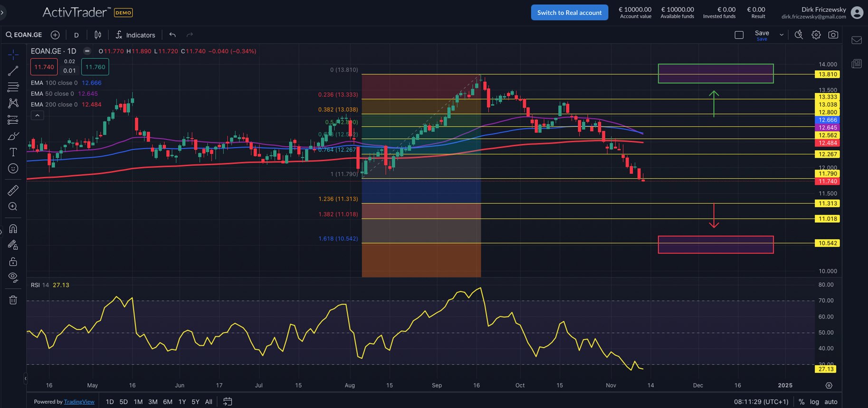868x408 pixels.
Task: Toggle lock all drawing tools
Action: pyautogui.click(x=13, y=262)
